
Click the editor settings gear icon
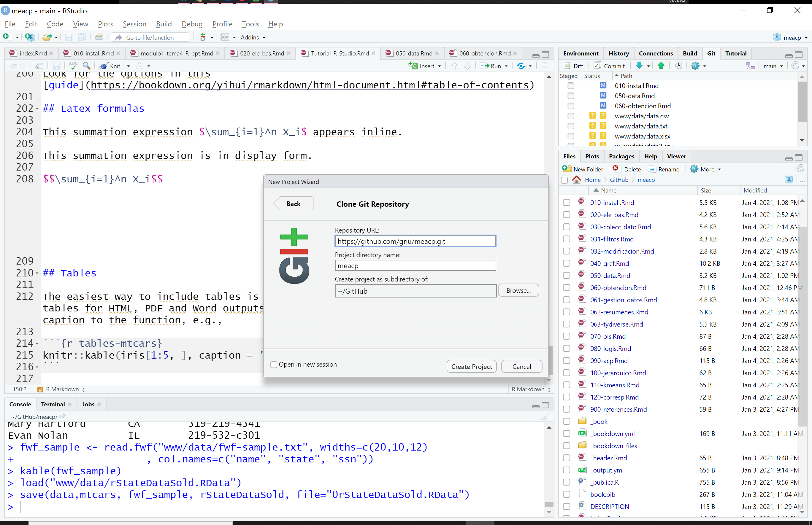pyautogui.click(x=139, y=66)
